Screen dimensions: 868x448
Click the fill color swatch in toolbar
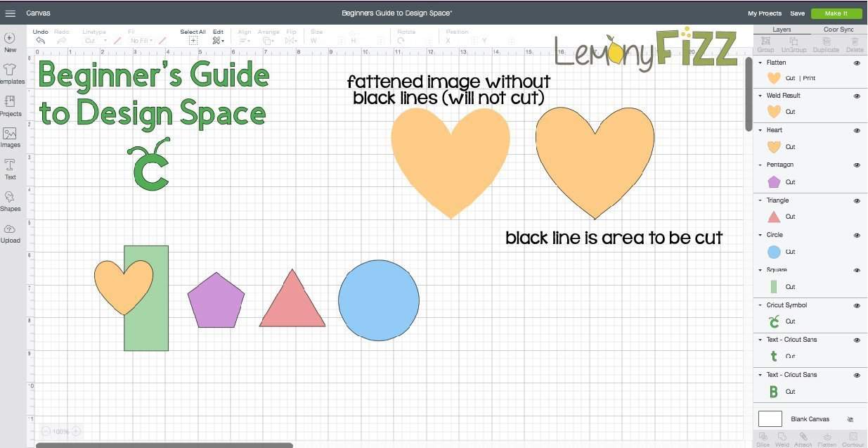162,41
